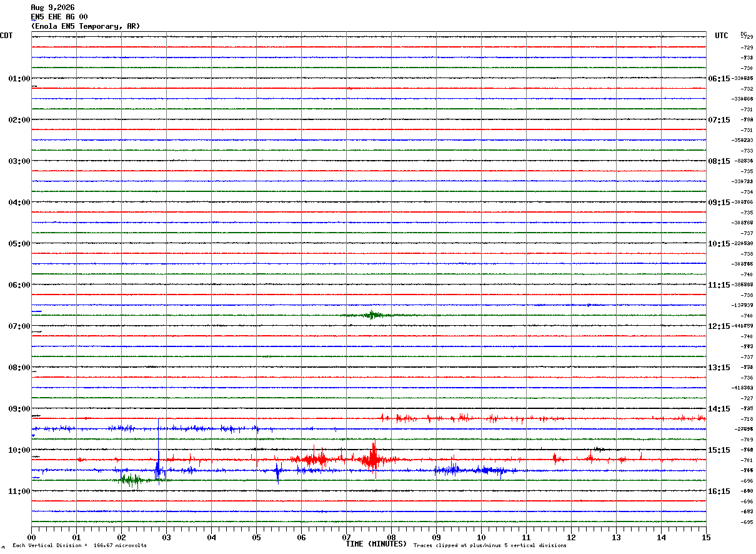Image resolution: width=756 pixels, height=554 pixels.
Task: Click the green event burst on the 06:45 trace
Action: (372, 315)
